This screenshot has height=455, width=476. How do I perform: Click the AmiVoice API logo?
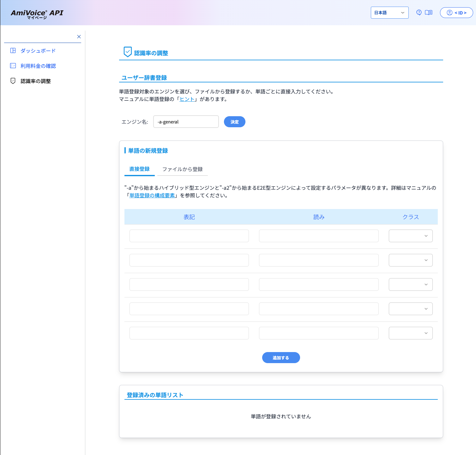(x=37, y=14)
